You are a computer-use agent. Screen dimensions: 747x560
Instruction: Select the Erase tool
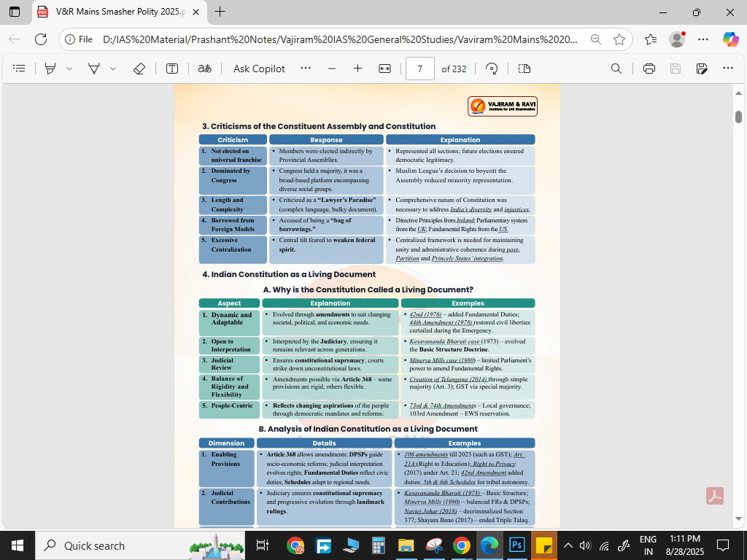point(139,69)
